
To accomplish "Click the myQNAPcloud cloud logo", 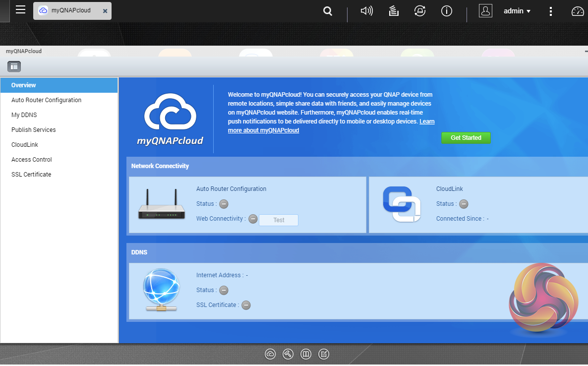I will (170, 119).
